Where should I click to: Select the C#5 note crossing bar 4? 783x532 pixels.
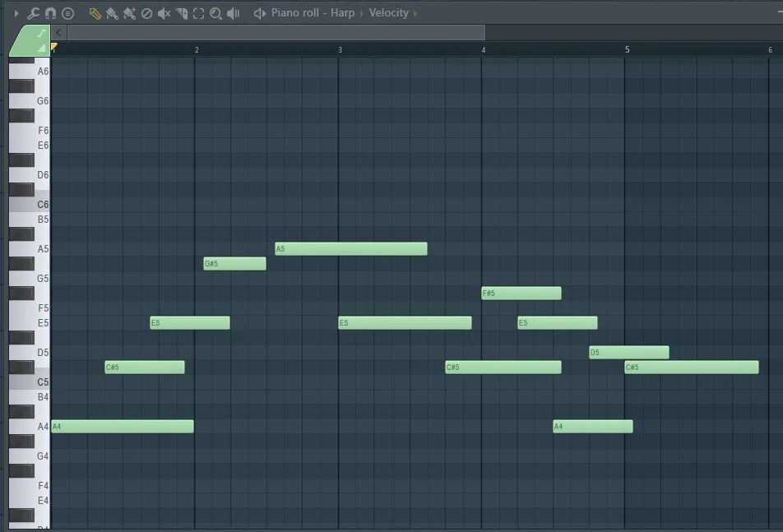tap(503, 368)
